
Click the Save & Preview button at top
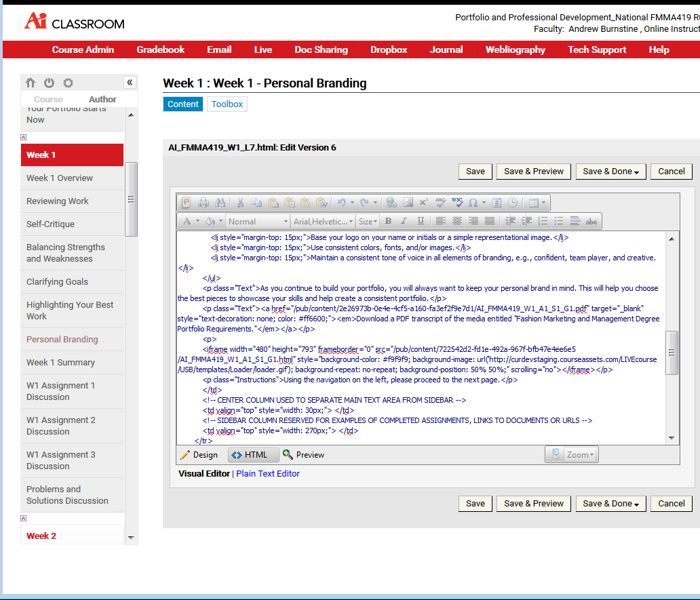coord(533,172)
